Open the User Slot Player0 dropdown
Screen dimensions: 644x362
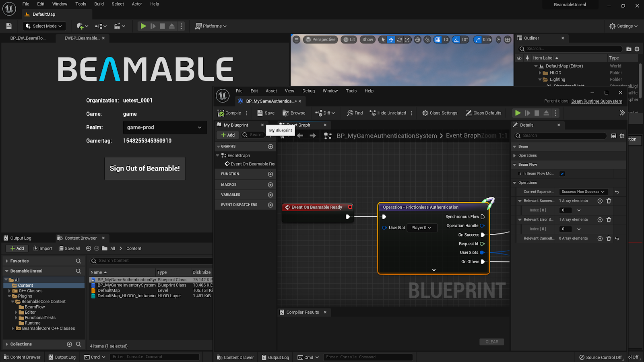422,228
